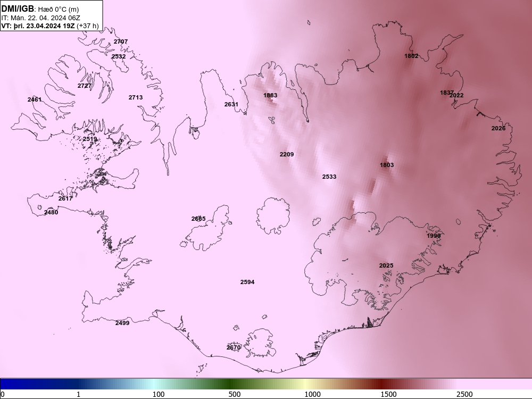532x399 pixels.
Task: Click the dark green section of color scale
Action: coord(231,384)
